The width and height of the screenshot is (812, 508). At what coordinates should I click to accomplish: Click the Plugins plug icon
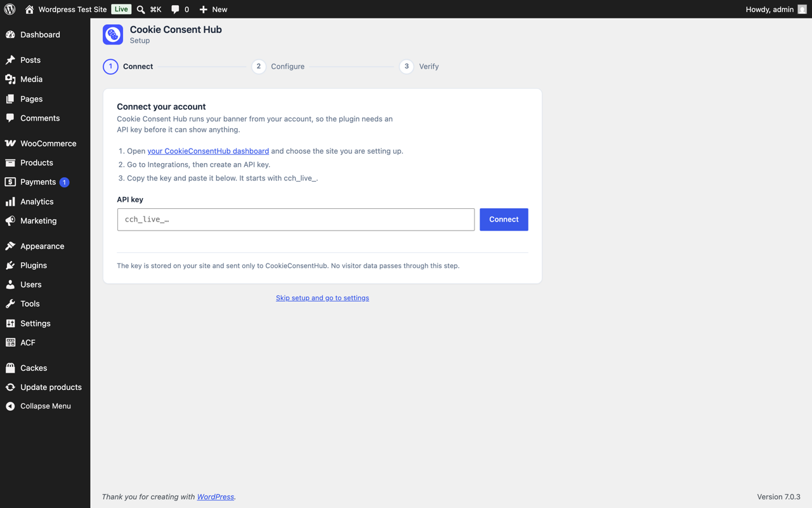tap(10, 265)
